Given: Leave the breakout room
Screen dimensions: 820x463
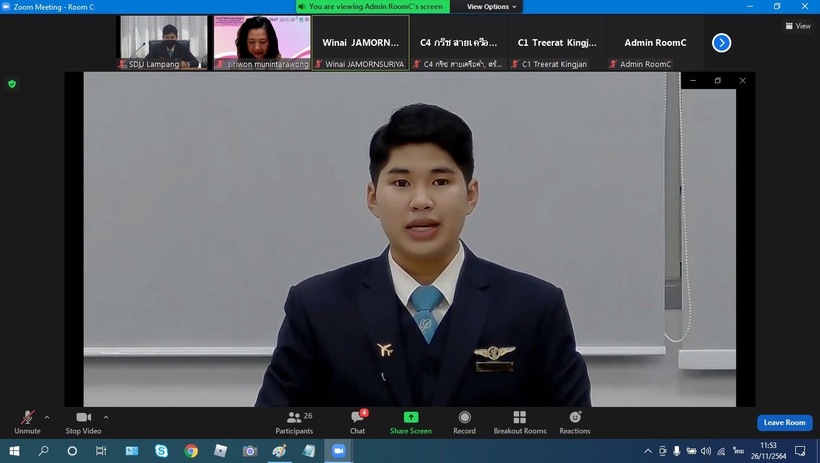Looking at the screenshot, I should coord(784,422).
